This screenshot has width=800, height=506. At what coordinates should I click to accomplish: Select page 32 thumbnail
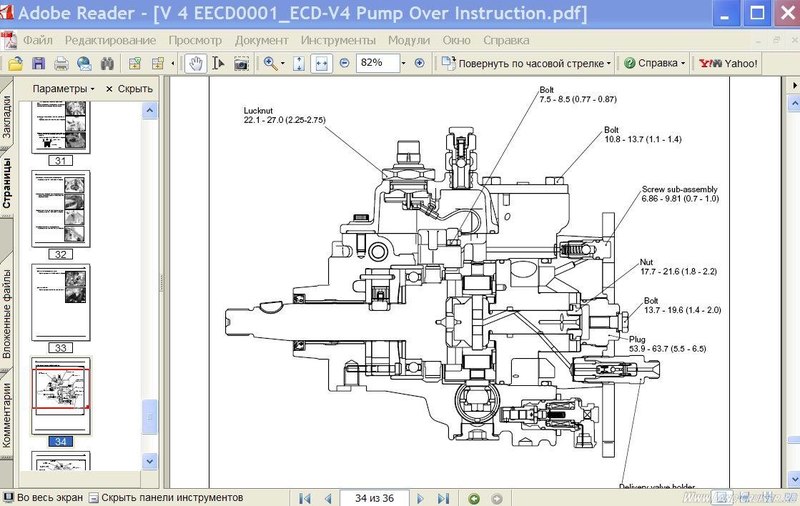61,209
